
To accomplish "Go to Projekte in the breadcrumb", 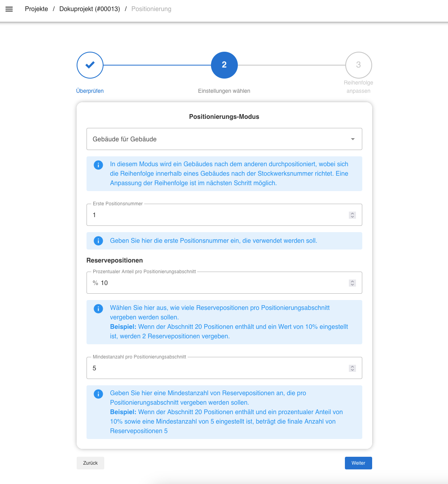I will coord(36,9).
